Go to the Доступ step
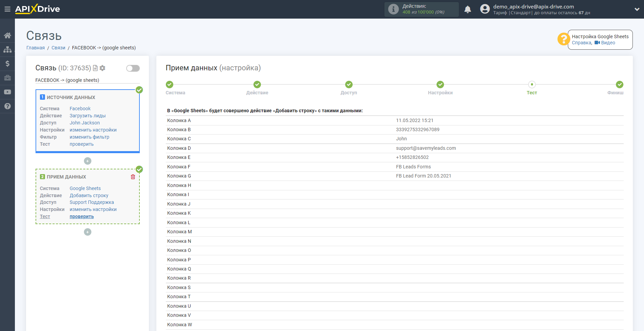The width and height of the screenshot is (644, 331). 349,85
